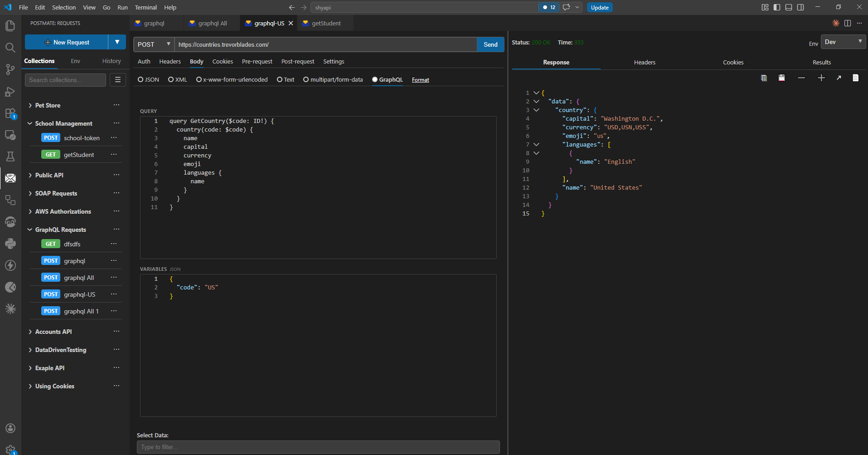Click the orange asterisk icon in editor toolbar

[836, 23]
